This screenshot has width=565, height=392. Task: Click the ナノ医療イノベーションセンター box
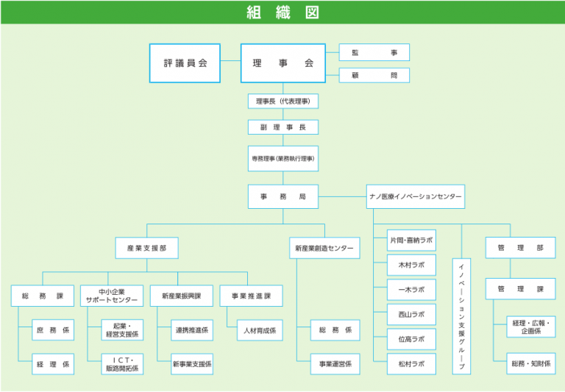pyautogui.click(x=416, y=196)
